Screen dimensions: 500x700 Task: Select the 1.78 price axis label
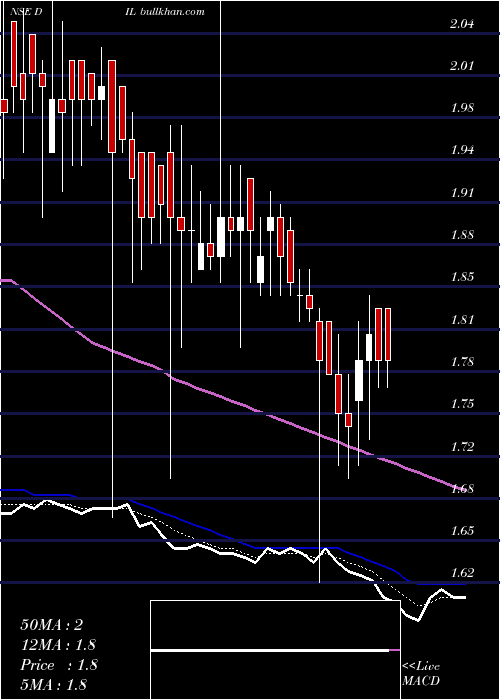(462, 362)
